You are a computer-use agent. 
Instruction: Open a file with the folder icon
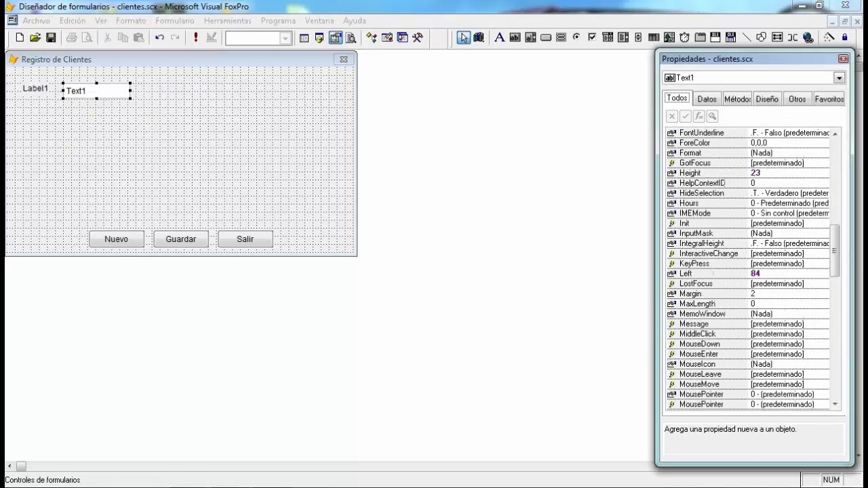tap(35, 38)
